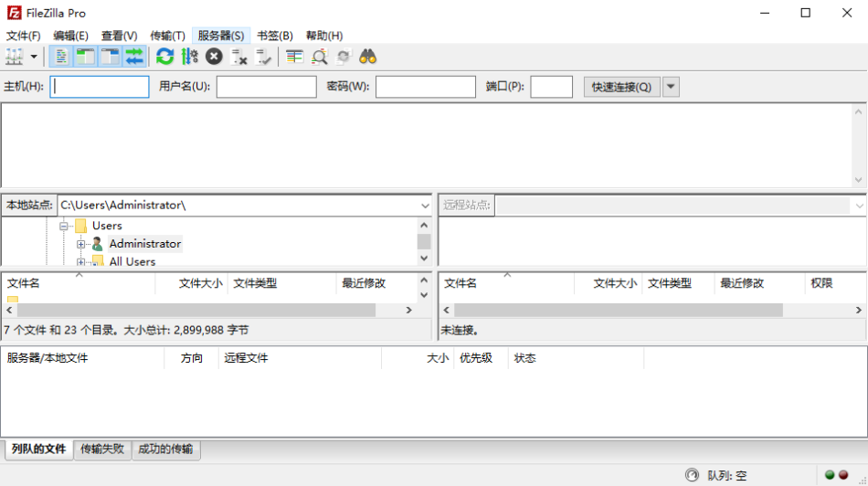Sort remote list by 权限 column

point(835,283)
